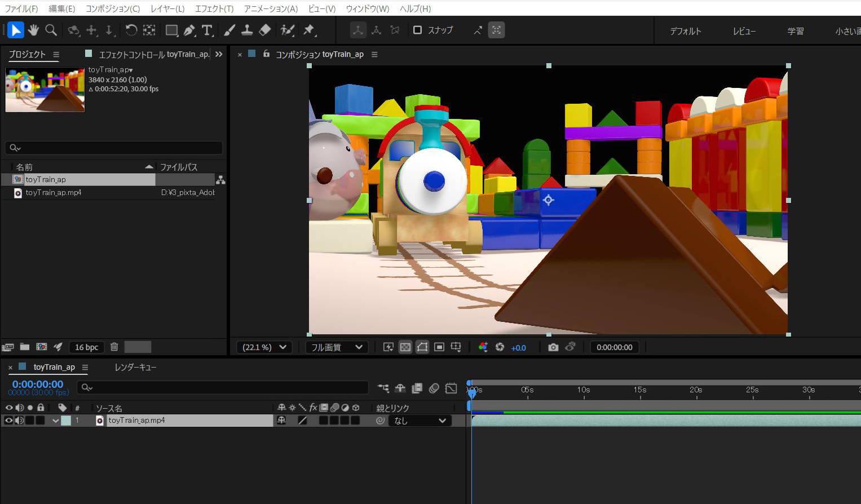Screen dimensions: 861x504
Task: Click the snapshot camera icon
Action: (x=553, y=347)
